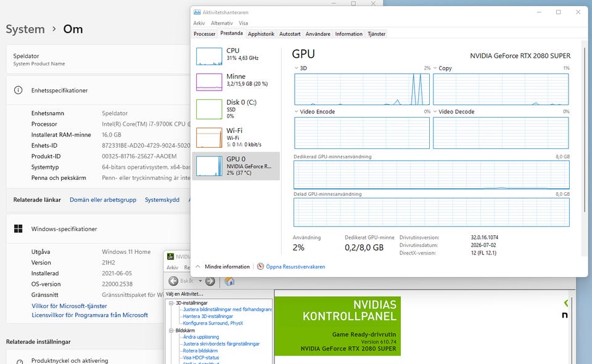Click the back arrow in NVIDIA control panel
592x364 pixels.
pos(173,281)
